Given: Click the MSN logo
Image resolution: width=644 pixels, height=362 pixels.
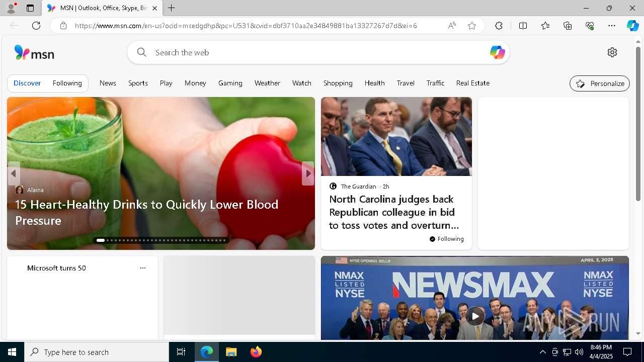Looking at the screenshot, I should point(34,53).
